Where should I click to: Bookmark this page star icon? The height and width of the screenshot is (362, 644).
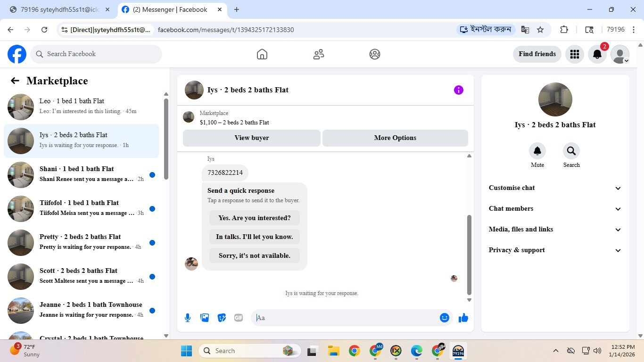click(x=540, y=30)
